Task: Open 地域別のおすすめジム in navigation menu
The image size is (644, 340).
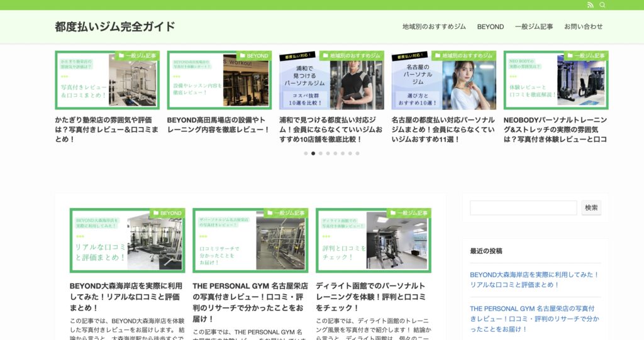Action: tap(434, 27)
